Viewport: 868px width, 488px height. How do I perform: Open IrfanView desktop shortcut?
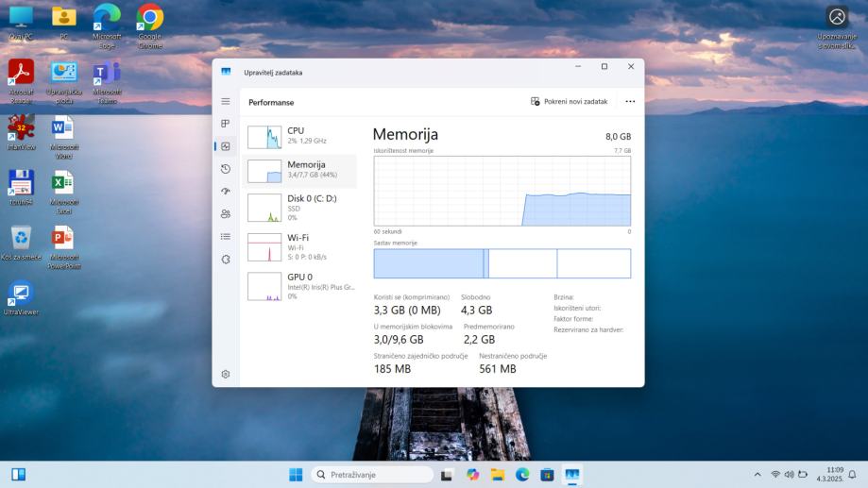(21, 132)
